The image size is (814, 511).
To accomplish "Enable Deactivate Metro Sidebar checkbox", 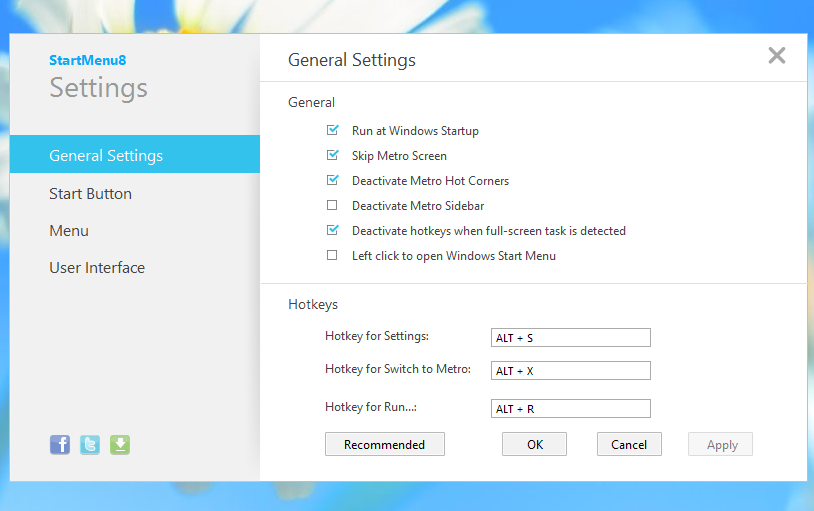I will click(x=332, y=206).
